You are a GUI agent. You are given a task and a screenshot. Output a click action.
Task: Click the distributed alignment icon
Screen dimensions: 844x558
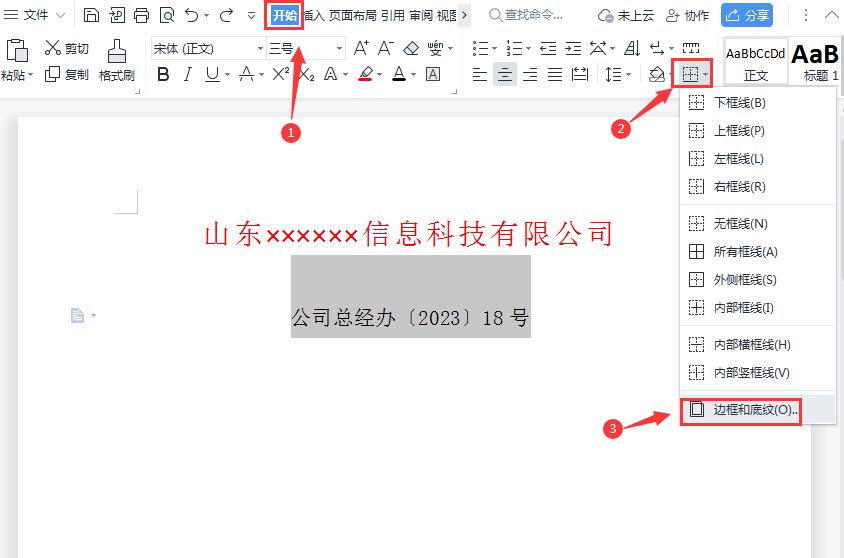coord(580,74)
